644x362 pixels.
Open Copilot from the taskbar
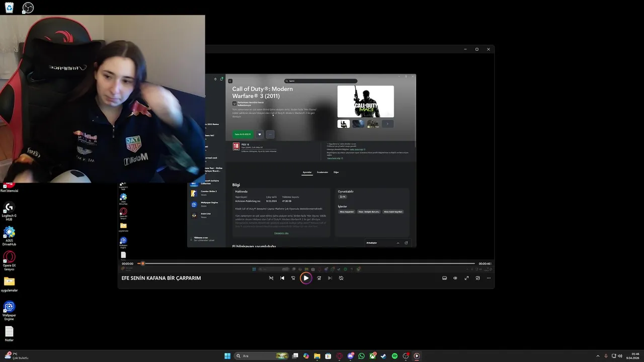306,356
